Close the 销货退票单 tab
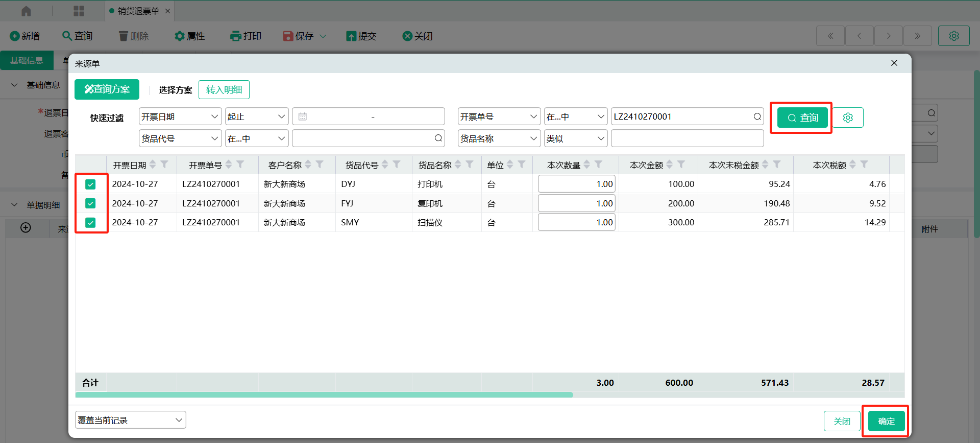This screenshot has width=980, height=443. [x=167, y=11]
